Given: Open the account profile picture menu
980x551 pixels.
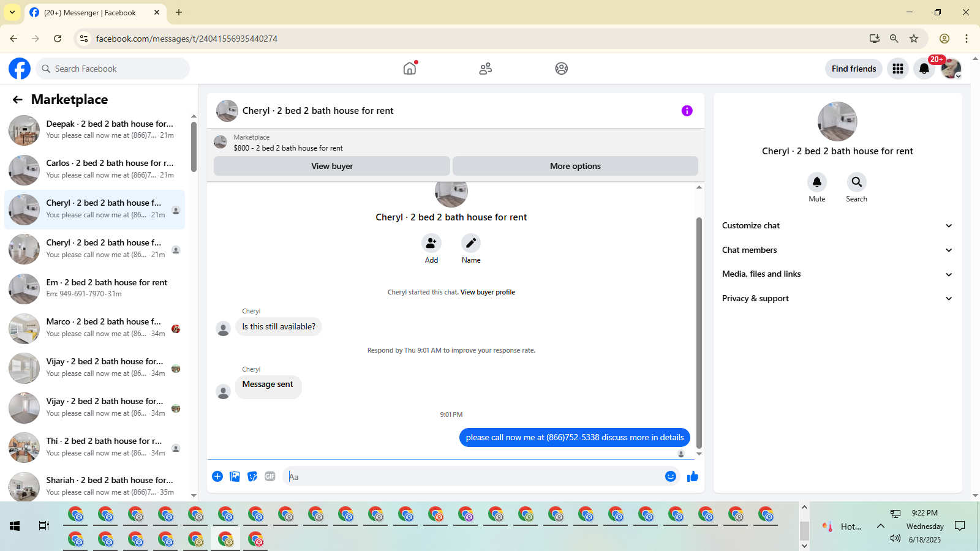Looking at the screenshot, I should pos(951,69).
